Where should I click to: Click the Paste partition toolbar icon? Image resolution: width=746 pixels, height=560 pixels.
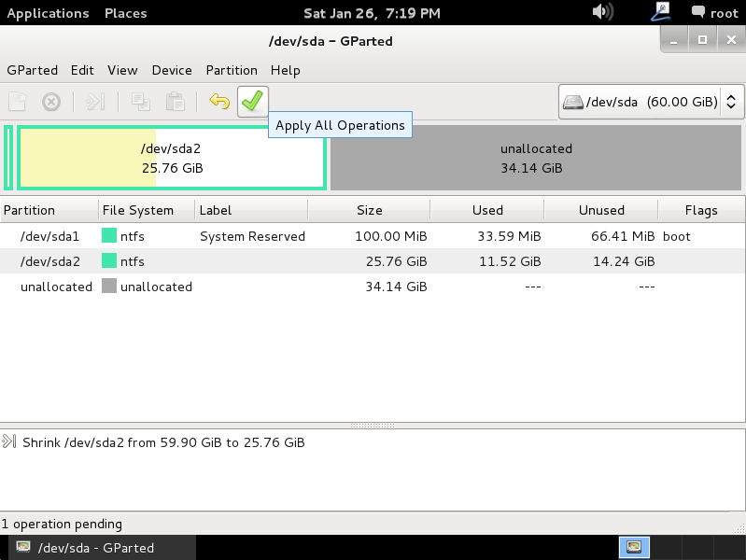pyautogui.click(x=175, y=102)
